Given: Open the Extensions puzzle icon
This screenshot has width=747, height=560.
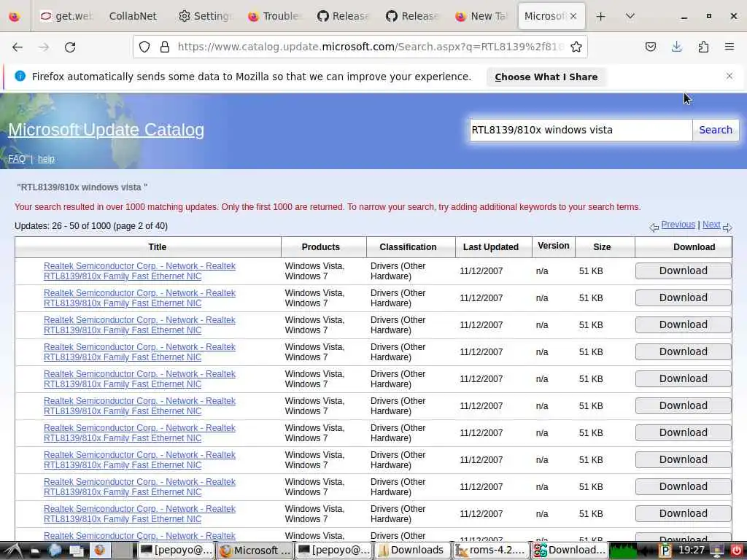Looking at the screenshot, I should [x=703, y=47].
